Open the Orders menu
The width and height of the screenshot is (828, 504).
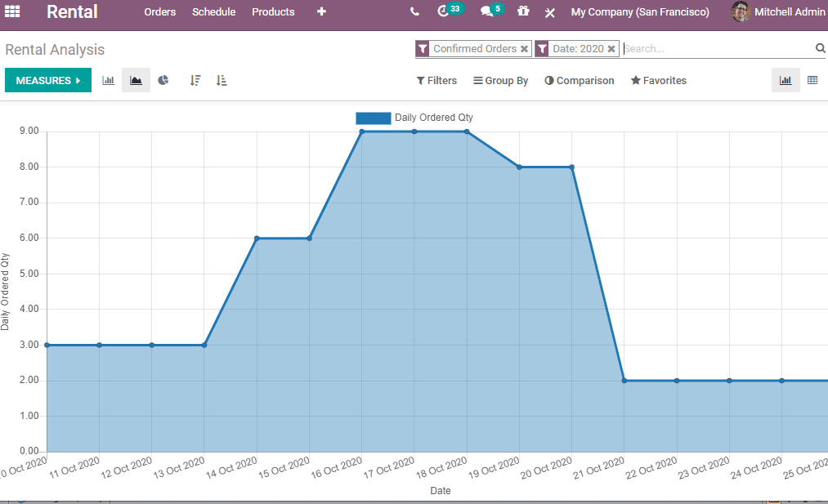(160, 11)
